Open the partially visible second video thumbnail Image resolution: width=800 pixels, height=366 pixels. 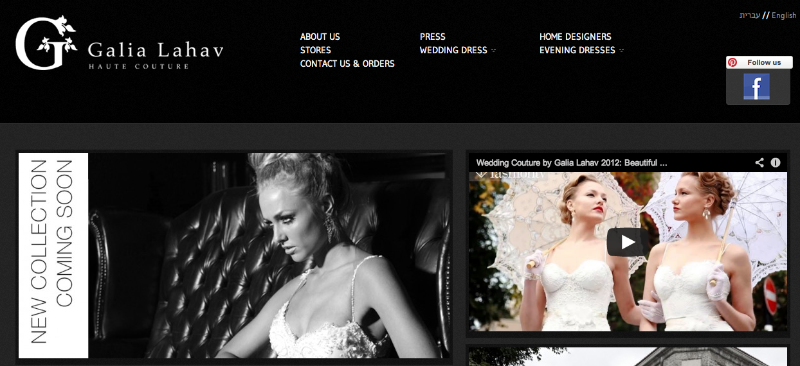628,357
